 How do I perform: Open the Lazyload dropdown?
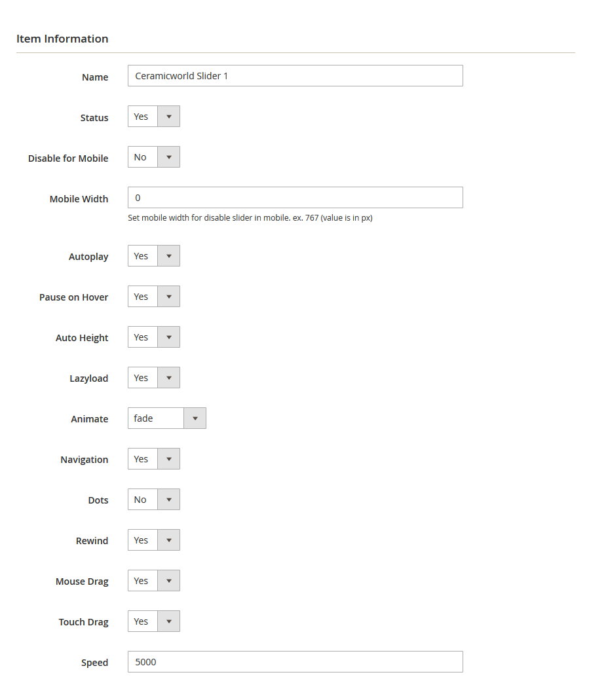(154, 378)
